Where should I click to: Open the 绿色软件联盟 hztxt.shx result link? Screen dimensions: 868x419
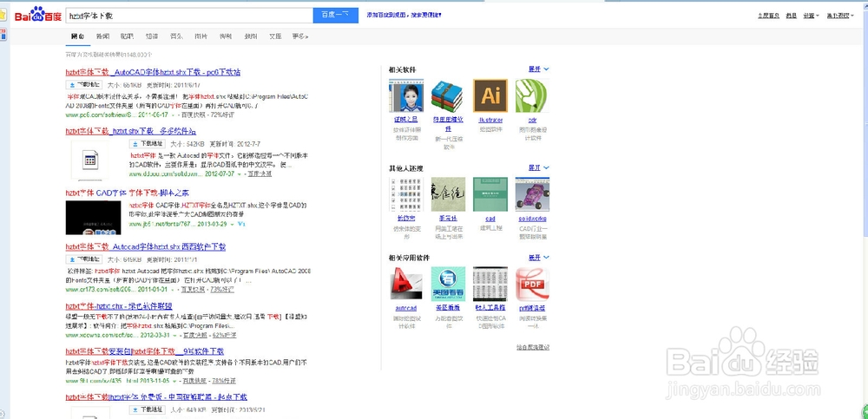(x=118, y=306)
